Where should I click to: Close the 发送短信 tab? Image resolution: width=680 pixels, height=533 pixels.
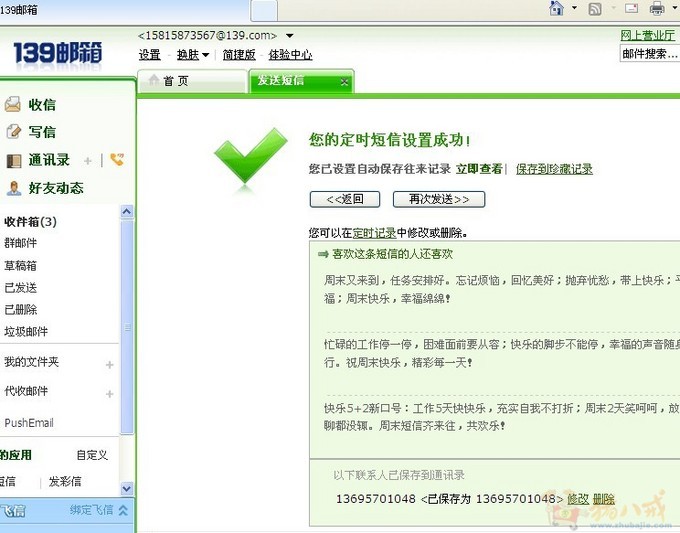pyautogui.click(x=344, y=82)
